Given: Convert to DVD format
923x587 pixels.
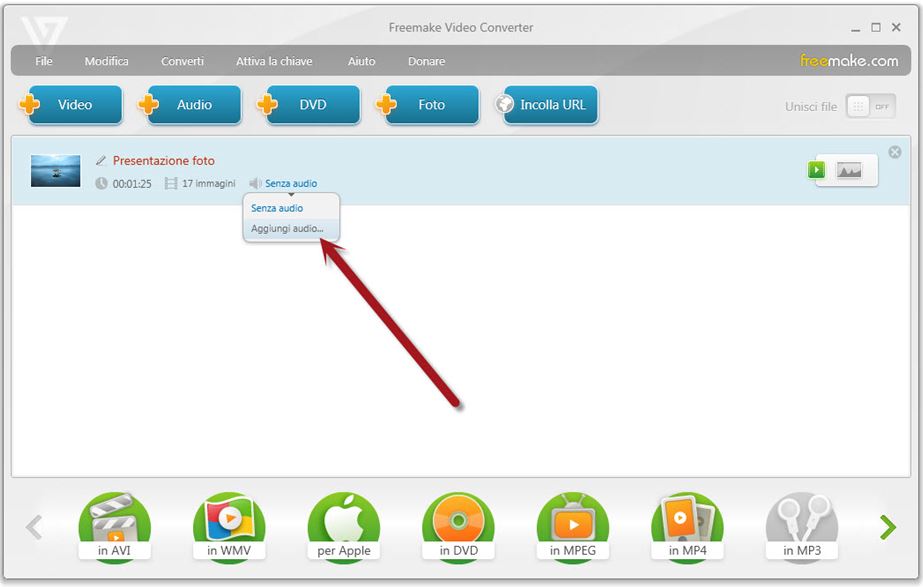Looking at the screenshot, I should (459, 526).
